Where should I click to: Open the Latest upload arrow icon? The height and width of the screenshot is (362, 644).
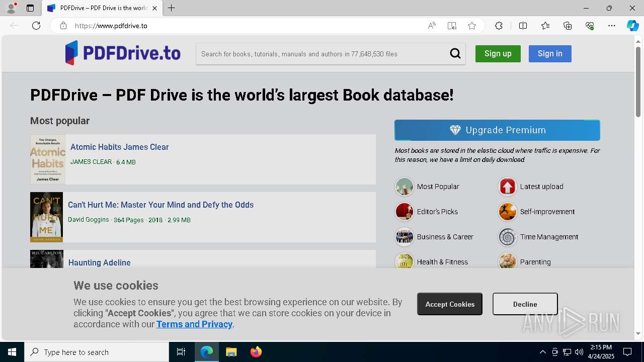click(x=507, y=187)
